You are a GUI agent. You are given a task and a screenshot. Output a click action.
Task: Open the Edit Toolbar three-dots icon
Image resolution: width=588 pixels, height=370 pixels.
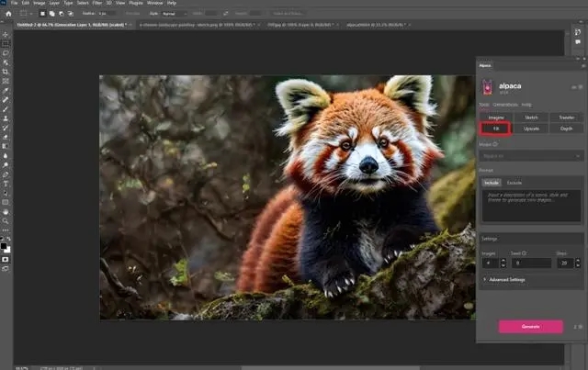(x=6, y=230)
